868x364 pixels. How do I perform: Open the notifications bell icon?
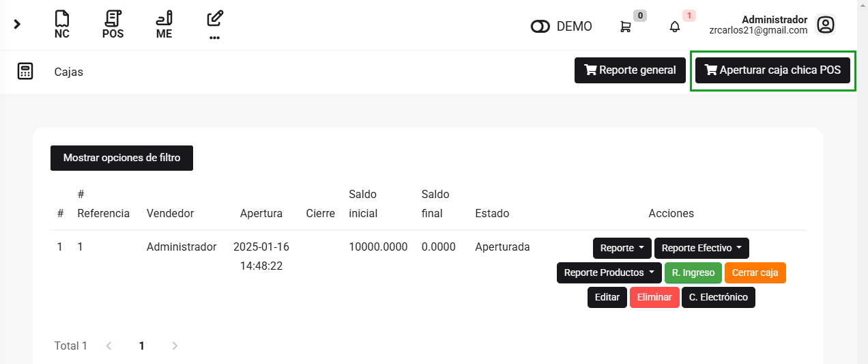click(x=675, y=27)
